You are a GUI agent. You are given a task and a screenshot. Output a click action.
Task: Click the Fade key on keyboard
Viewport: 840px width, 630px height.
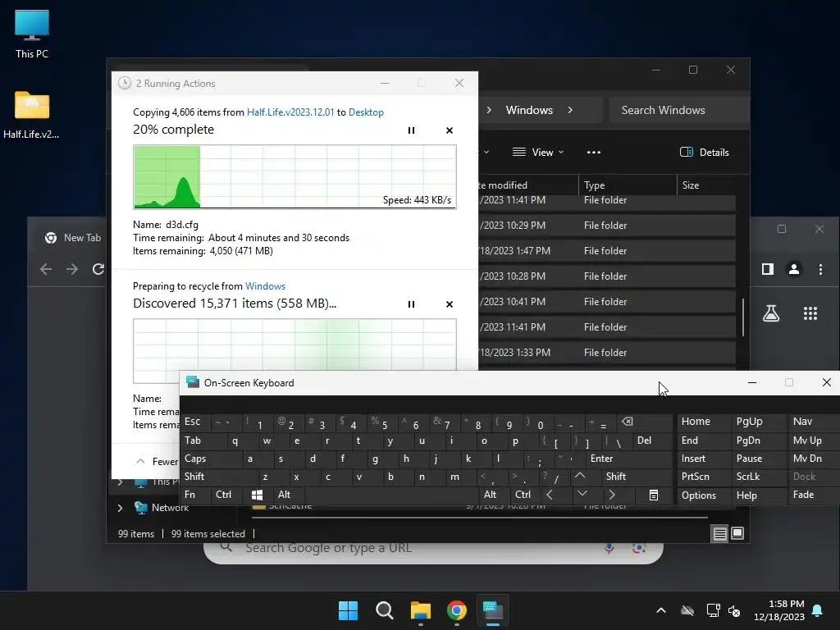pos(813,495)
